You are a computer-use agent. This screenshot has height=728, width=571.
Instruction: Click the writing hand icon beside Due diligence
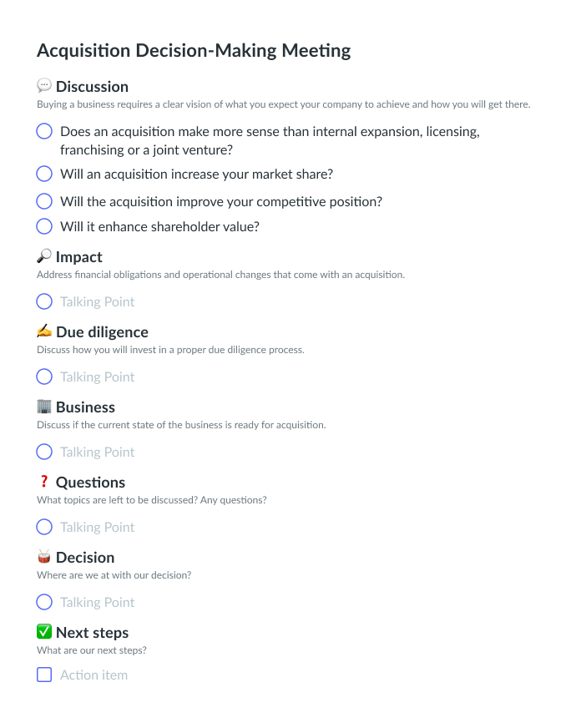click(44, 331)
